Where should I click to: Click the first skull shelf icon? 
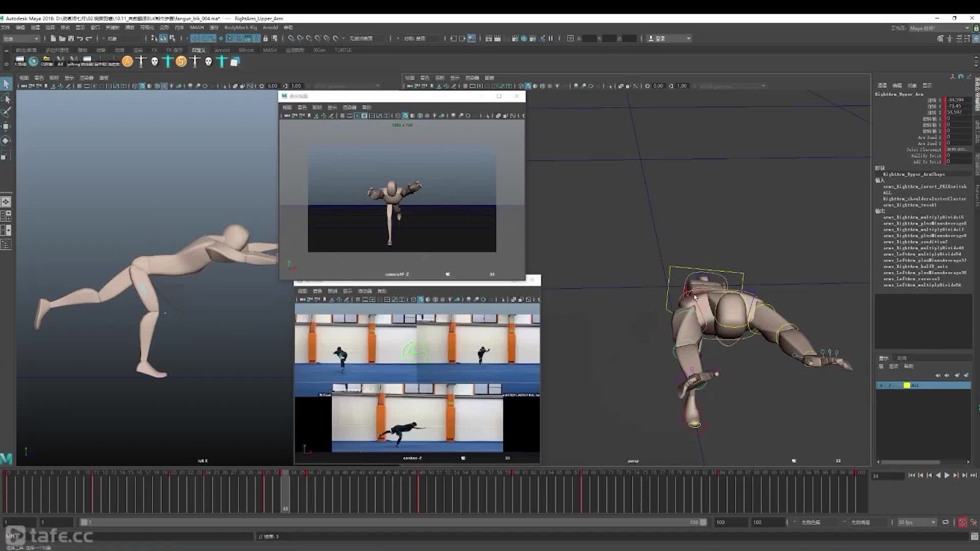pos(155,62)
